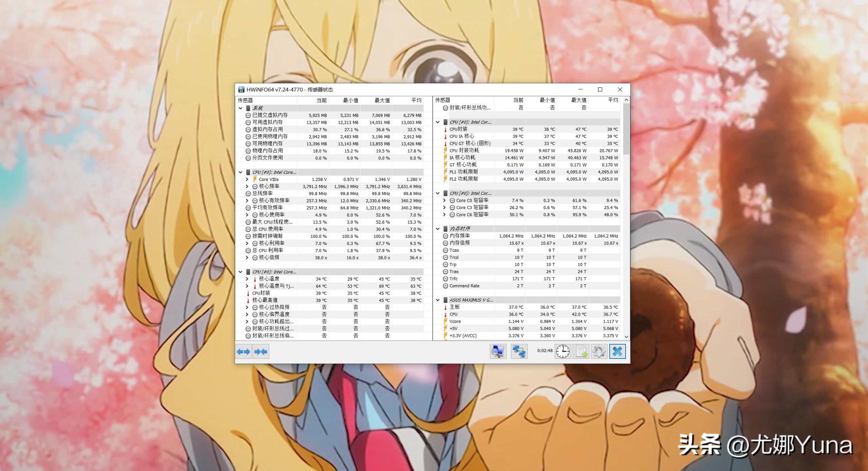Collapse the 系统 sensor group
The height and width of the screenshot is (471, 868).
241,108
